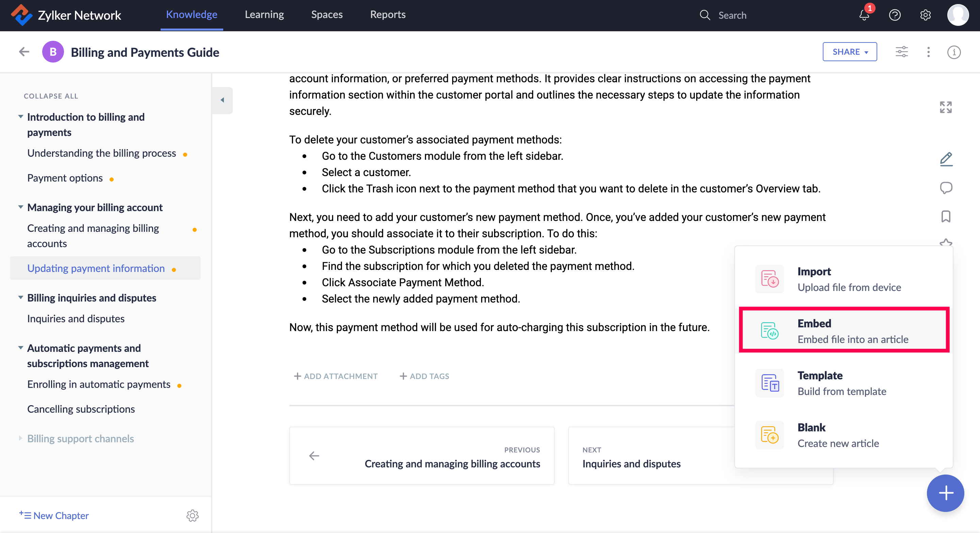Choose Embed file into an article

[844, 330]
